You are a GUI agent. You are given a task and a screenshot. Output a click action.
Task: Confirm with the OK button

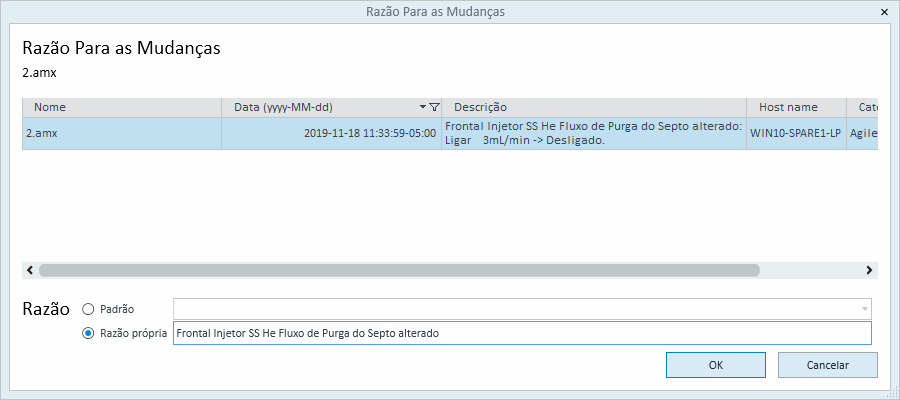[716, 365]
